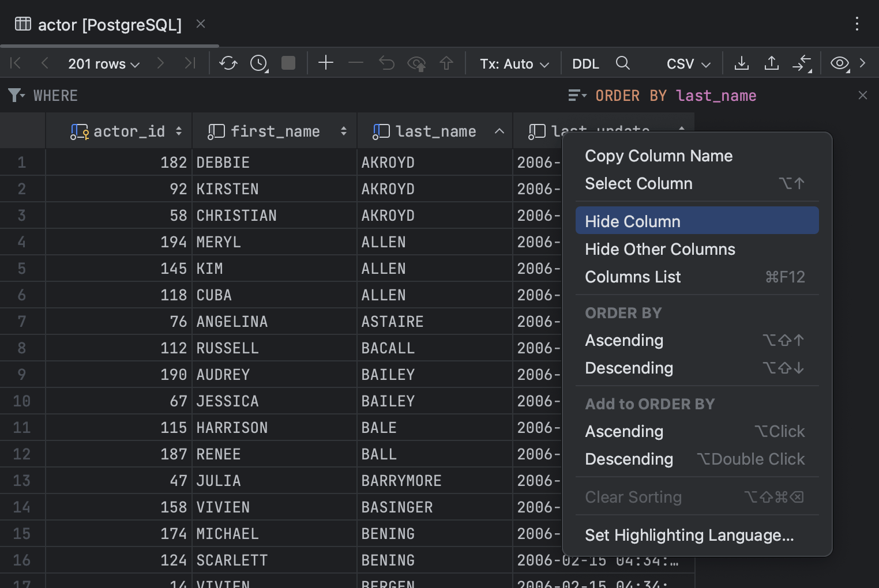The height and width of the screenshot is (588, 879).
Task: Open the auto-refresh clock settings
Action: [x=258, y=63]
